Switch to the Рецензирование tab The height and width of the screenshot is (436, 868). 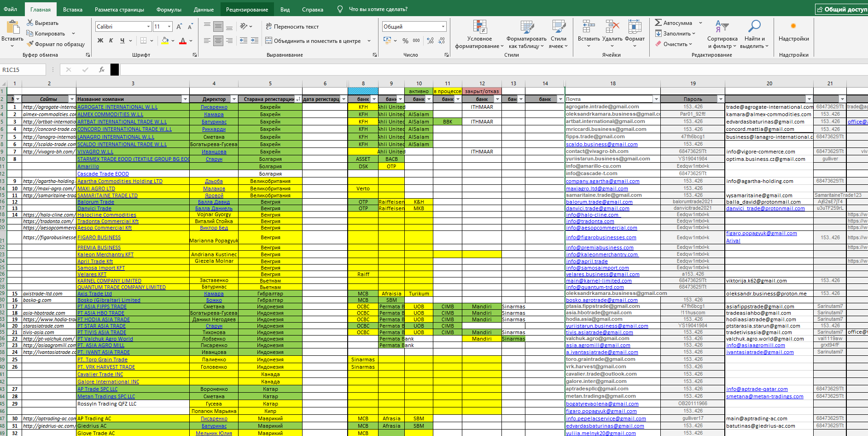click(x=247, y=9)
